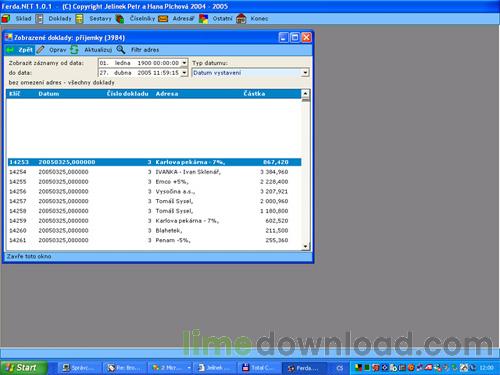
Task: Sort by the Číslo dokladu column header
Action: tap(128, 94)
